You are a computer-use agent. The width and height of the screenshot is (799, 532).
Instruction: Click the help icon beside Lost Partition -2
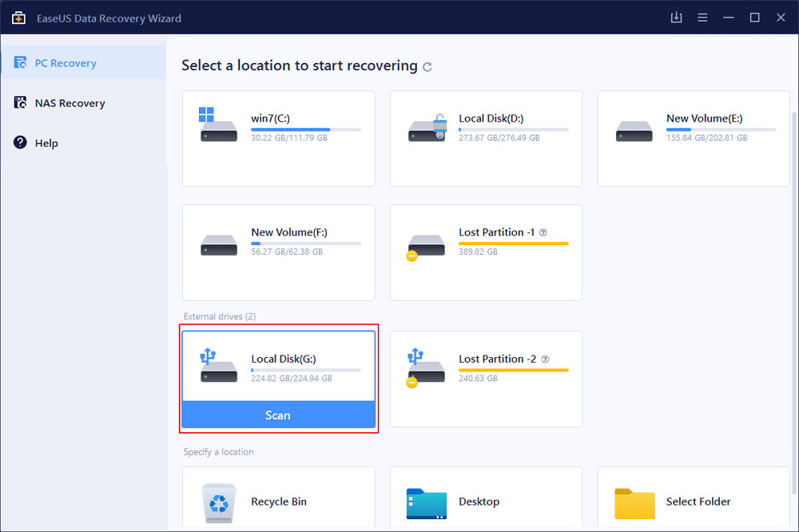(x=545, y=359)
